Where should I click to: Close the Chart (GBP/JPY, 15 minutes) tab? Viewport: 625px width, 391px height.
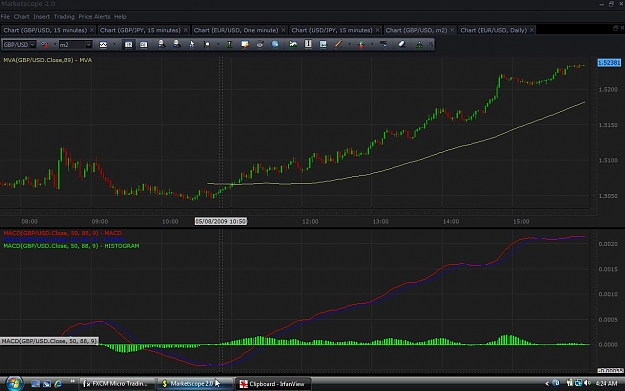pos(186,30)
